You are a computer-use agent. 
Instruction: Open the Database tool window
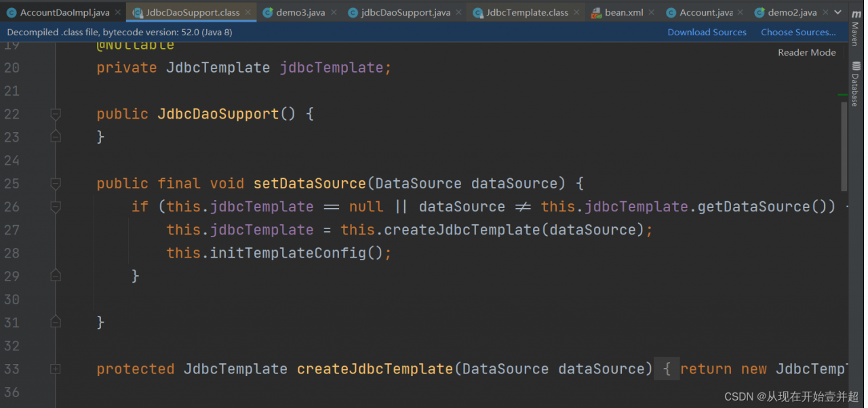(855, 84)
